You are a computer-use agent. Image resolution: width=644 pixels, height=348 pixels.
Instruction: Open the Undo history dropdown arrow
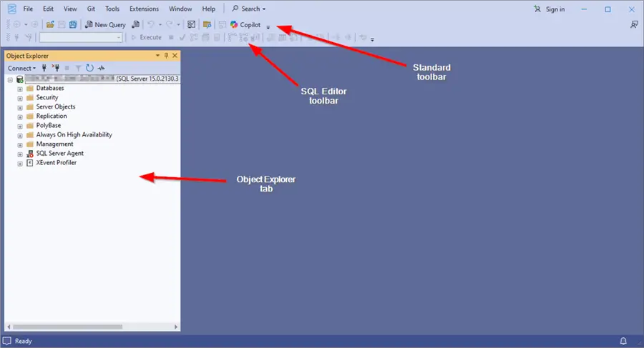tap(160, 24)
